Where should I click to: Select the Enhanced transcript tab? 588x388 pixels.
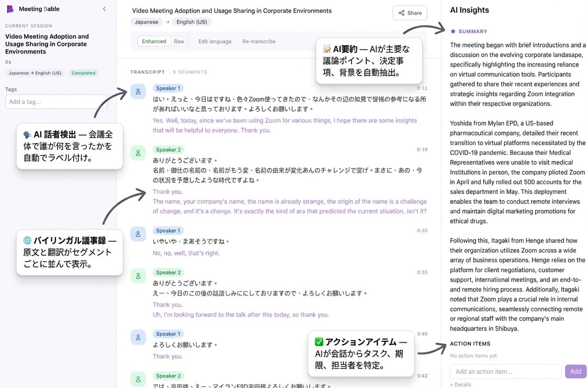(x=154, y=41)
